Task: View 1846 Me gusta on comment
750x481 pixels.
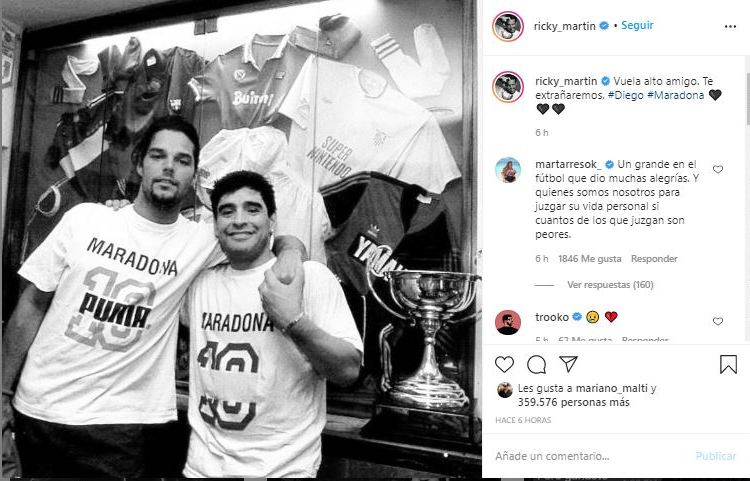Action: [x=589, y=259]
